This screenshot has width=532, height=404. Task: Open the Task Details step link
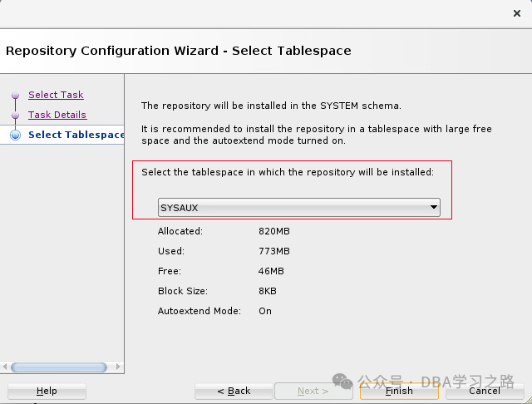(x=57, y=115)
